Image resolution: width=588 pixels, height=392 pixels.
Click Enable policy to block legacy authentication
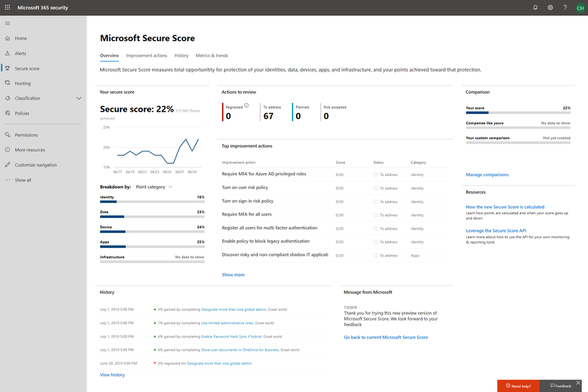[x=265, y=241]
